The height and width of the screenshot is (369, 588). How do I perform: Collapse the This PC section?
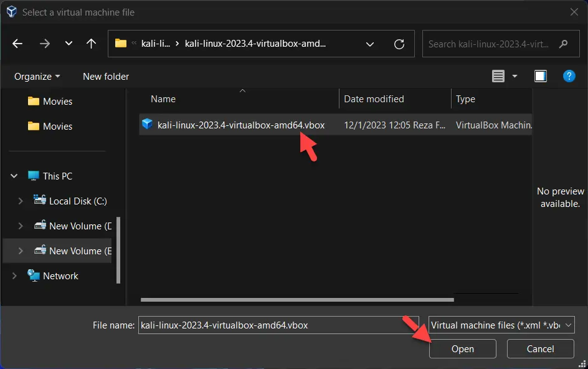[14, 176]
